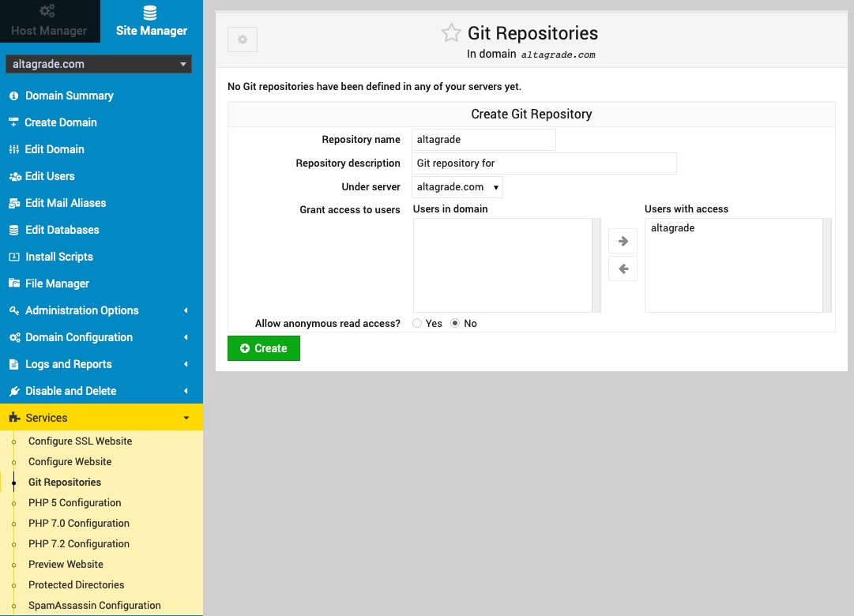Viewport: 854px width, 616px height.
Task: Open Configure SSL Website link
Action: coord(80,441)
